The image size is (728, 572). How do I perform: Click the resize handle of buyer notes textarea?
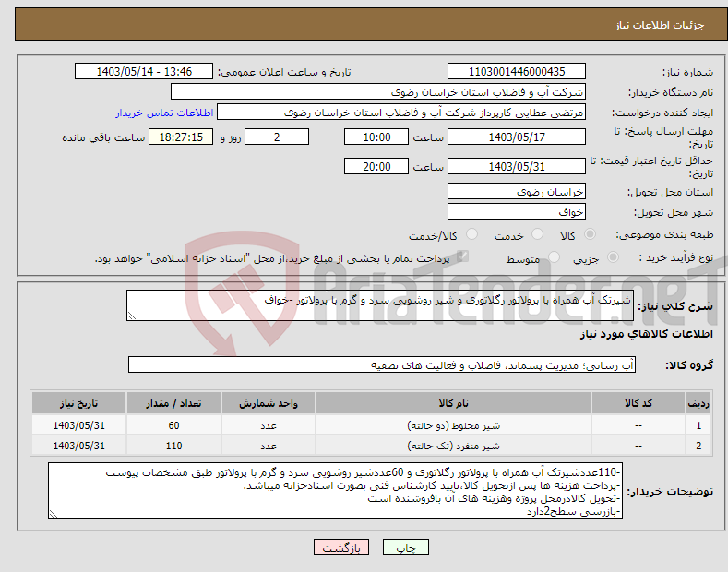[x=54, y=514]
